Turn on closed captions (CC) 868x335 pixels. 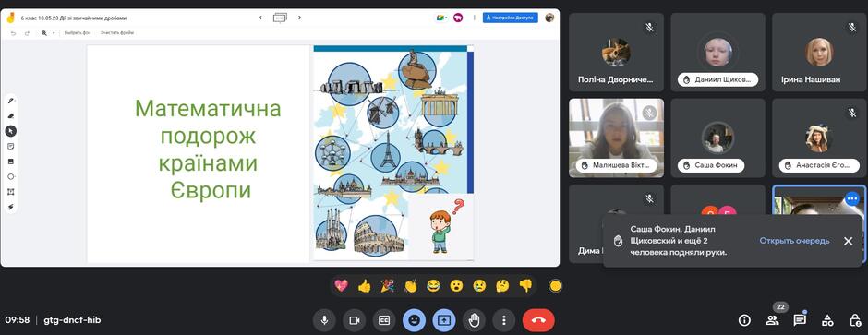[x=384, y=319]
